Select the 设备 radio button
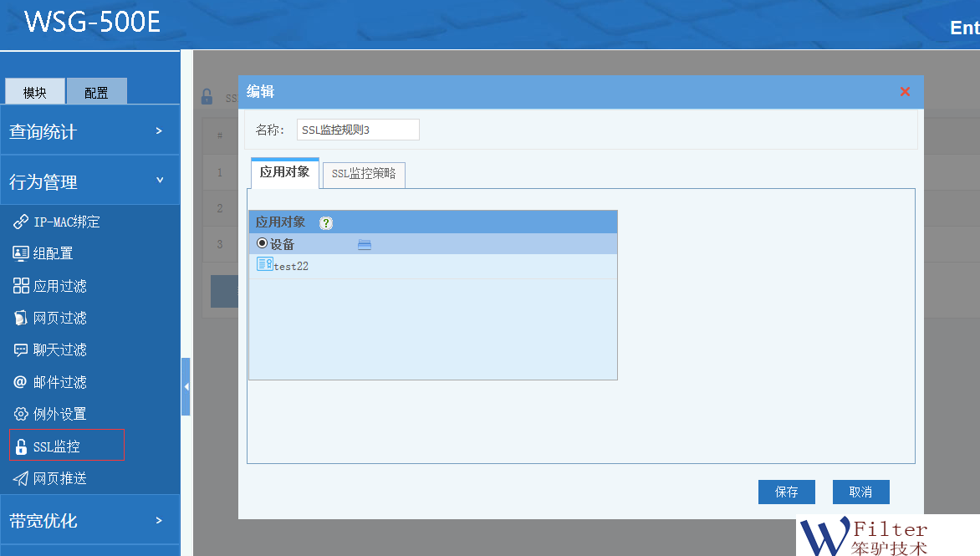 coord(262,244)
